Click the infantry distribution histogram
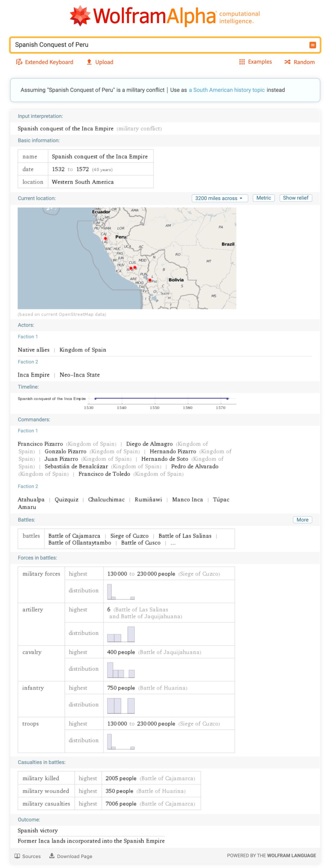The width and height of the screenshot is (326, 868). pyautogui.click(x=121, y=705)
